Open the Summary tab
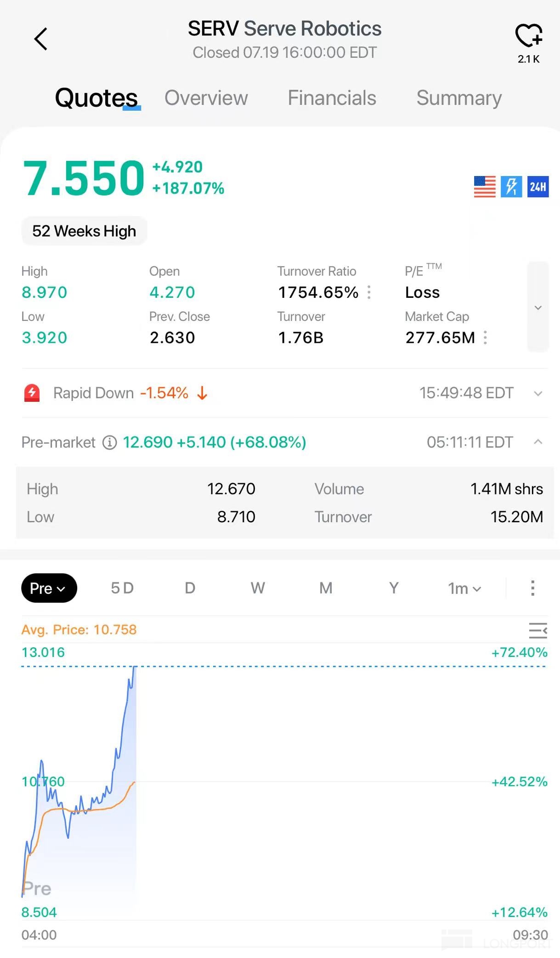560x958 pixels. pos(458,98)
